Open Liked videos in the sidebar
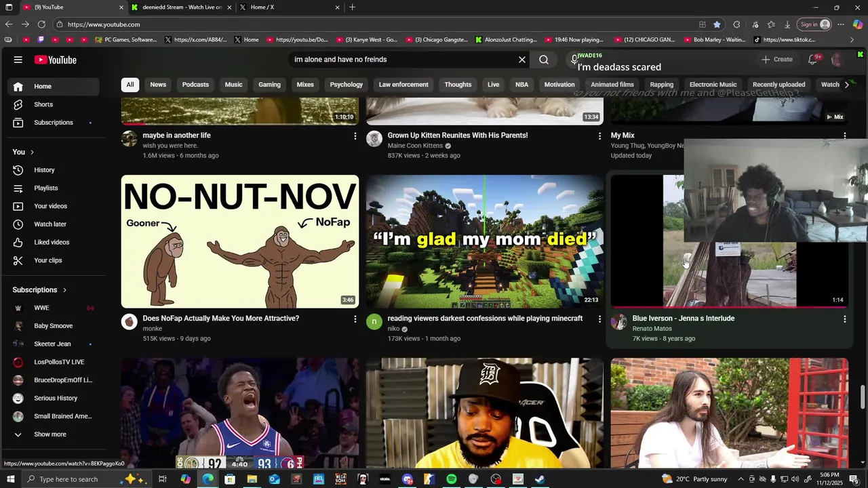868x488 pixels. tap(52, 243)
